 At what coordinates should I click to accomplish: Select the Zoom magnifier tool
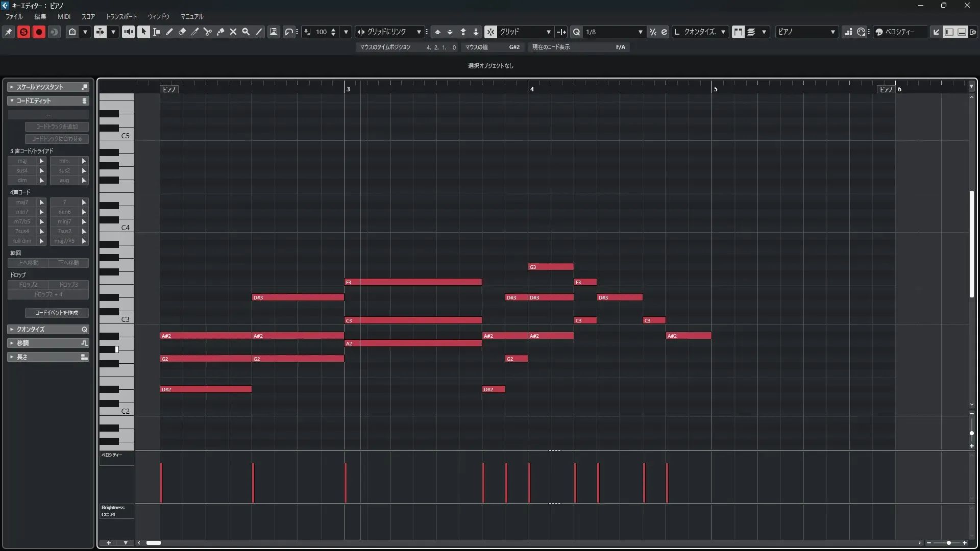pyautogui.click(x=246, y=32)
